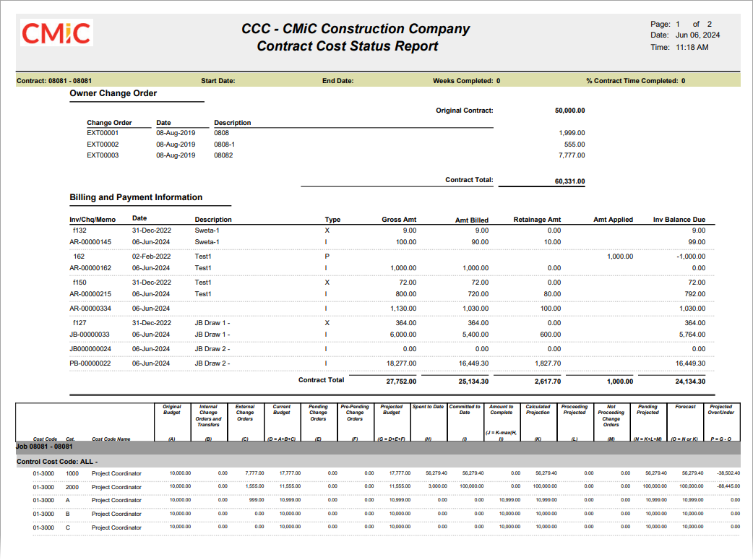Click Contract Total gross amount 27,752.00
The image size is (753, 560).
402,382
